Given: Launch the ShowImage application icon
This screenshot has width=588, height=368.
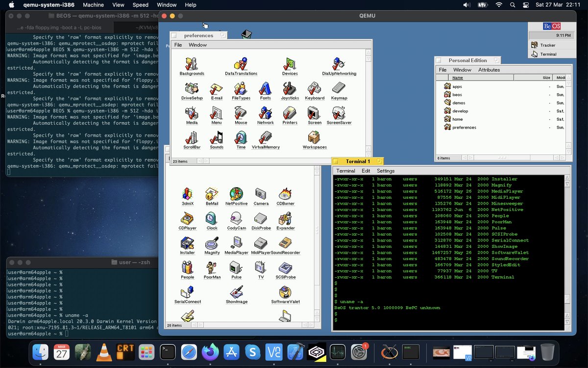Looking at the screenshot, I should pyautogui.click(x=236, y=292).
